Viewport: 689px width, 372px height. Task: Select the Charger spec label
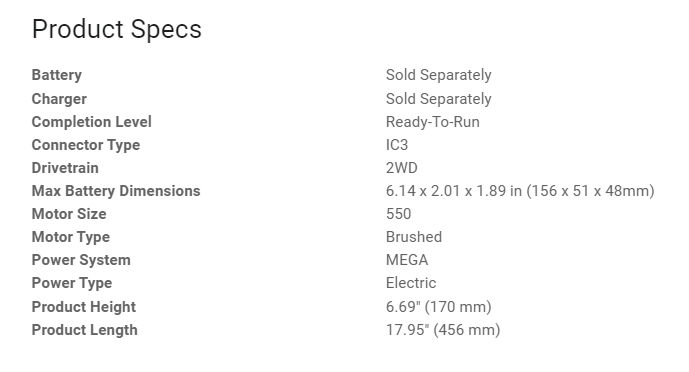[x=59, y=99]
